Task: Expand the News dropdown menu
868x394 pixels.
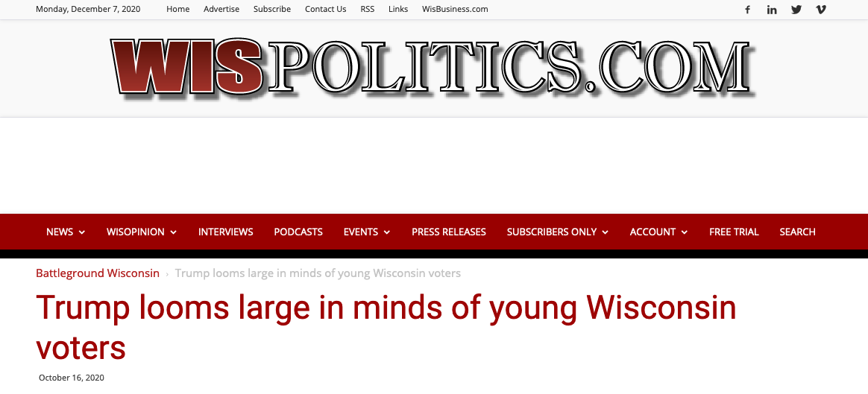Action: click(66, 232)
